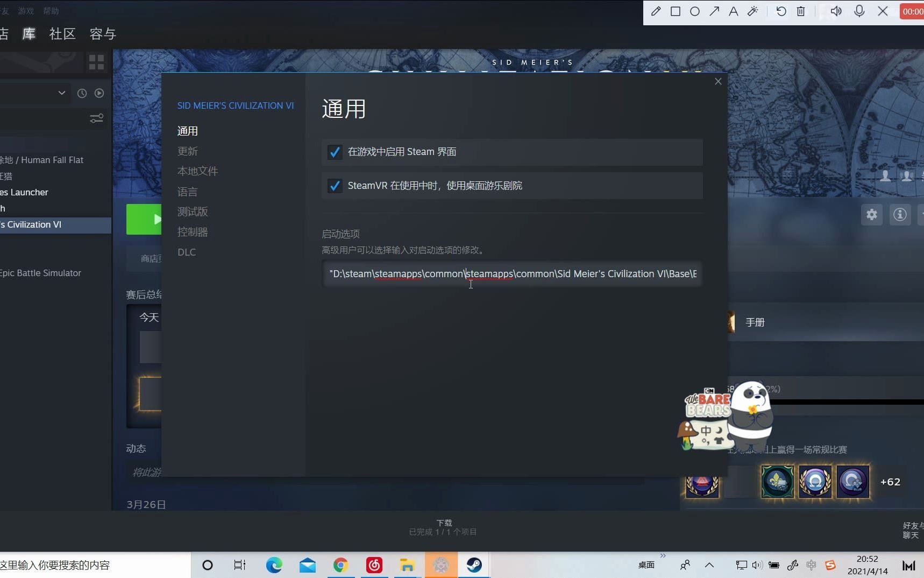
Task: Open File Explorer from taskbar
Action: click(407, 565)
